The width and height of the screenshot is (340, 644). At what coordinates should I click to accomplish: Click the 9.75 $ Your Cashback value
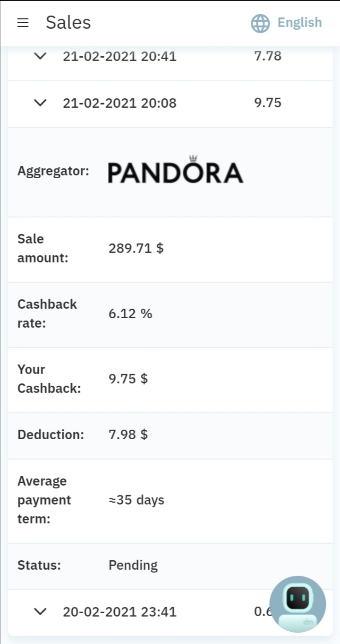[128, 379]
